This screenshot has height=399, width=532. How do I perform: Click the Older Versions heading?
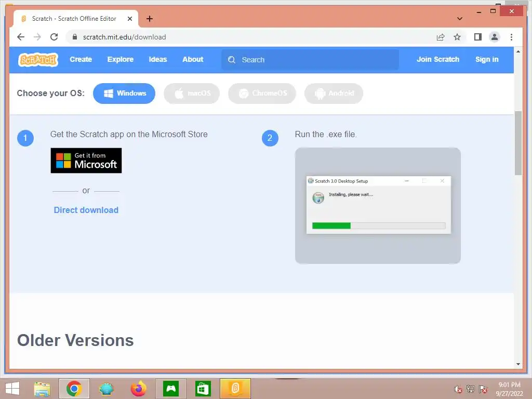75,340
